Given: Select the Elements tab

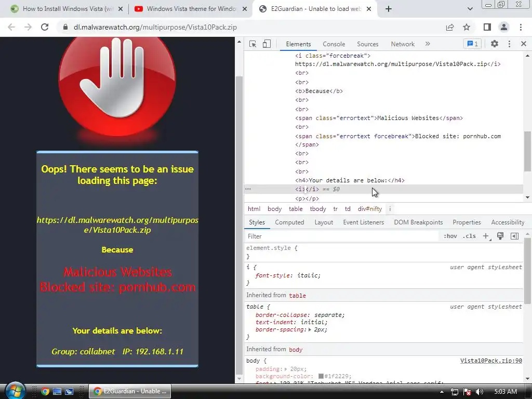Looking at the screenshot, I should (298, 44).
